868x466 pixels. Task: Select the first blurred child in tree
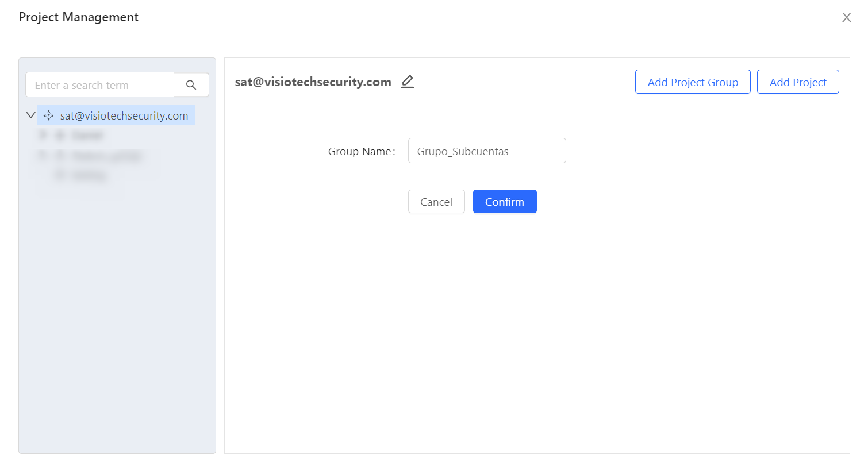click(x=87, y=136)
